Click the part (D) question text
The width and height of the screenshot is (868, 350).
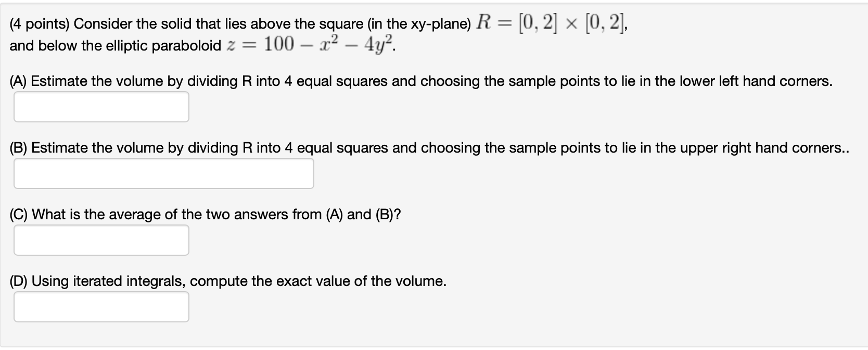(x=227, y=281)
